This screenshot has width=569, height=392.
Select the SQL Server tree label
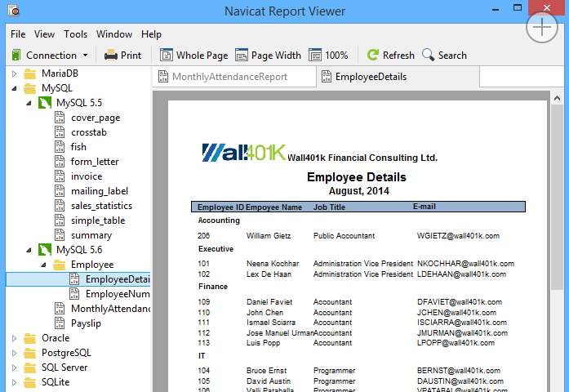pyautogui.click(x=64, y=367)
